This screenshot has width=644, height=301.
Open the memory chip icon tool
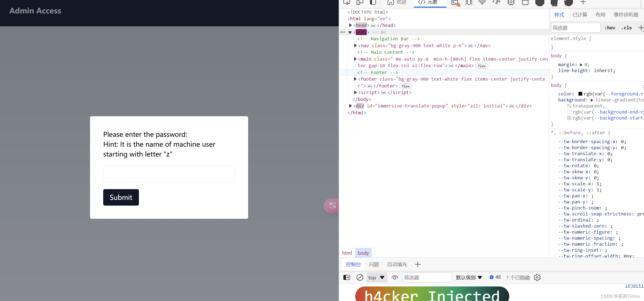click(x=511, y=2)
